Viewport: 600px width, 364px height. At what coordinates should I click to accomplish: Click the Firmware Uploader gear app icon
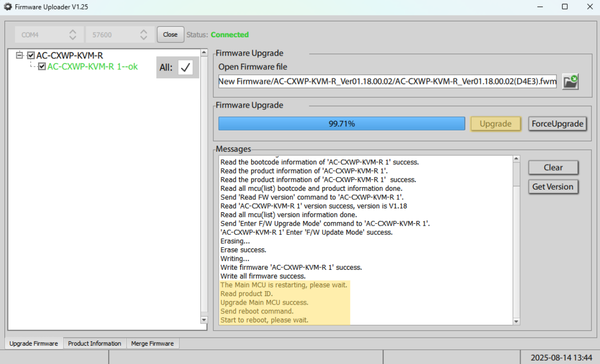point(7,7)
